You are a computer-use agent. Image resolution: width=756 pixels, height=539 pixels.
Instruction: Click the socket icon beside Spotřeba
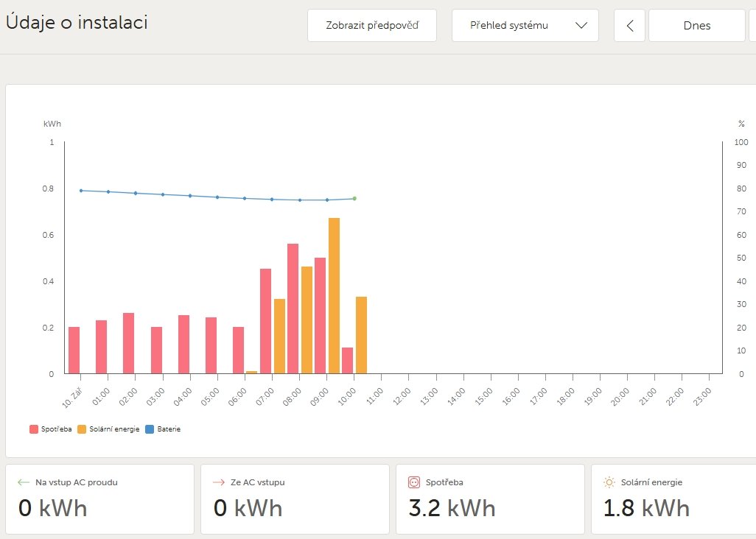(x=413, y=482)
